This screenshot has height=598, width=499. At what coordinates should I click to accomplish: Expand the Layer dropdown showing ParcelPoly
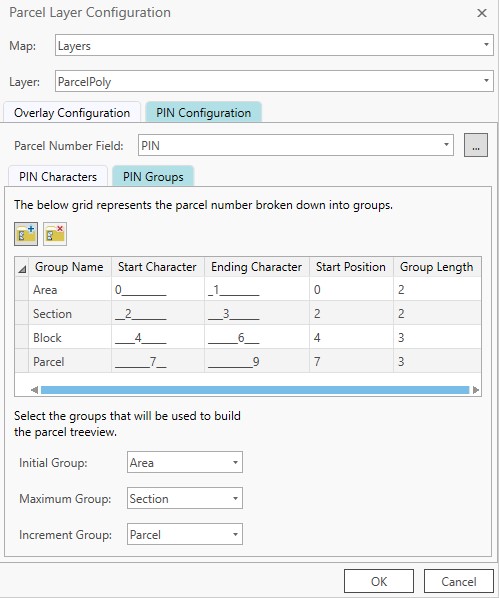[274, 81]
